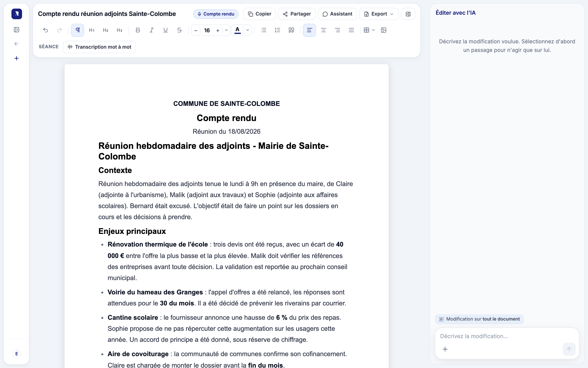
Task: Collapse the right side panel
Action: point(408,14)
